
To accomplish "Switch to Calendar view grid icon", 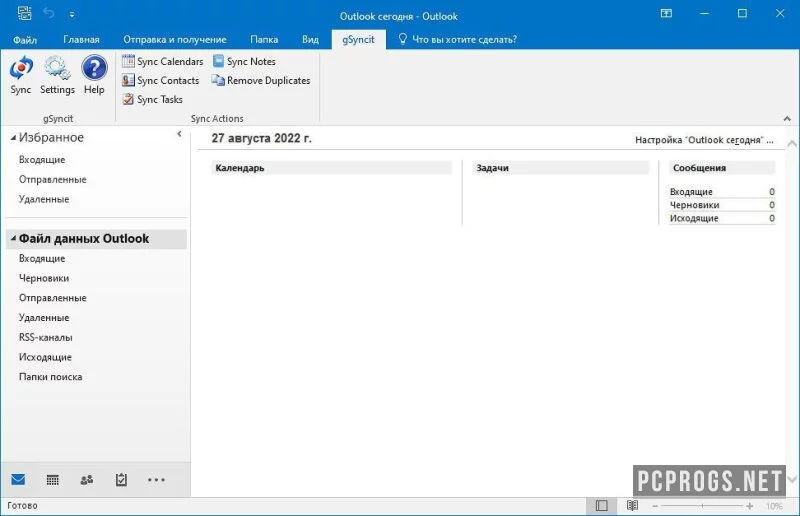I will tap(53, 480).
